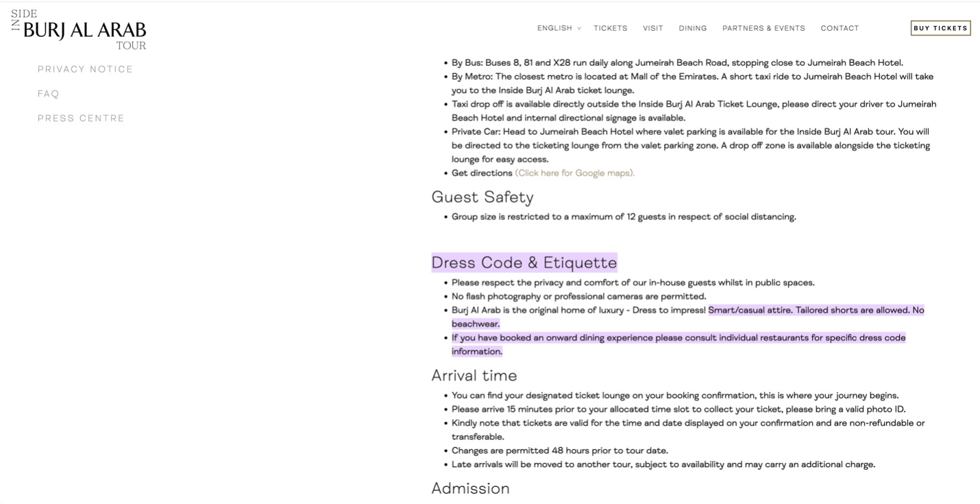Open the TICKETS menu item
The height and width of the screenshot is (504, 980).
coord(609,28)
